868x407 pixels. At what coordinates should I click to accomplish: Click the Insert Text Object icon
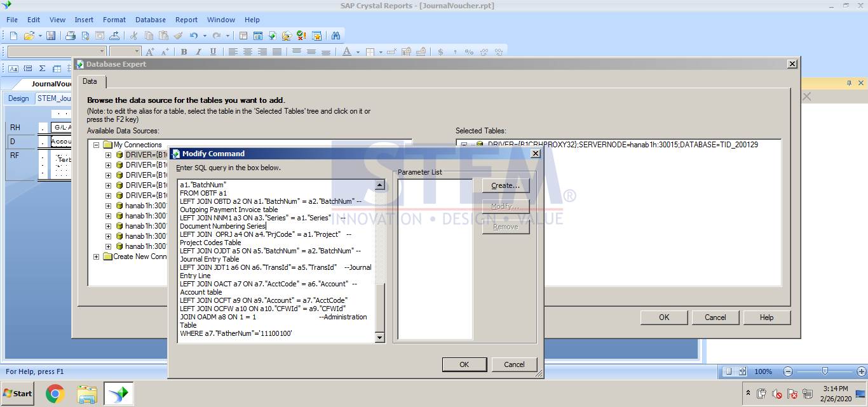click(x=13, y=69)
